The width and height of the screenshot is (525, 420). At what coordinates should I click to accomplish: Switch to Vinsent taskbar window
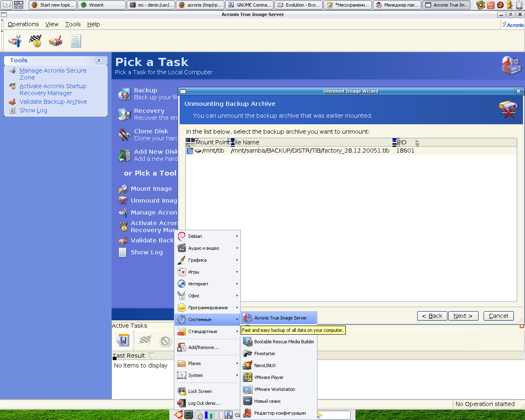102,5
